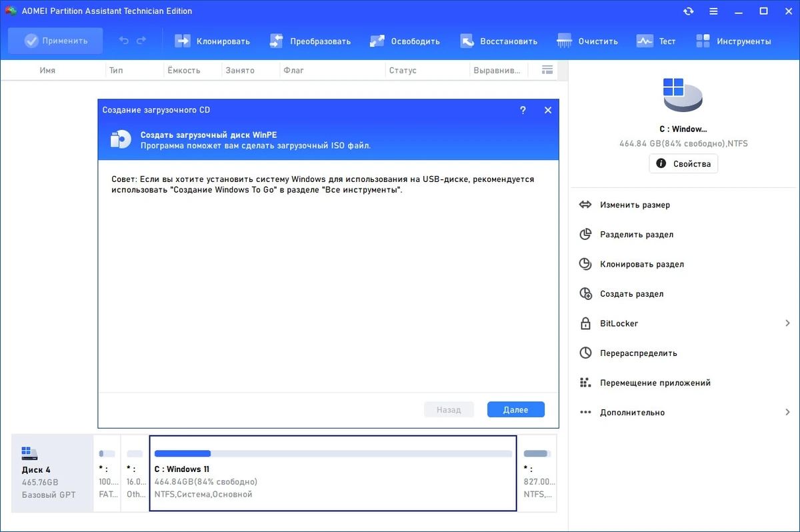Open the hamburger menu in title bar
This screenshot has height=532, width=800.
click(x=713, y=11)
